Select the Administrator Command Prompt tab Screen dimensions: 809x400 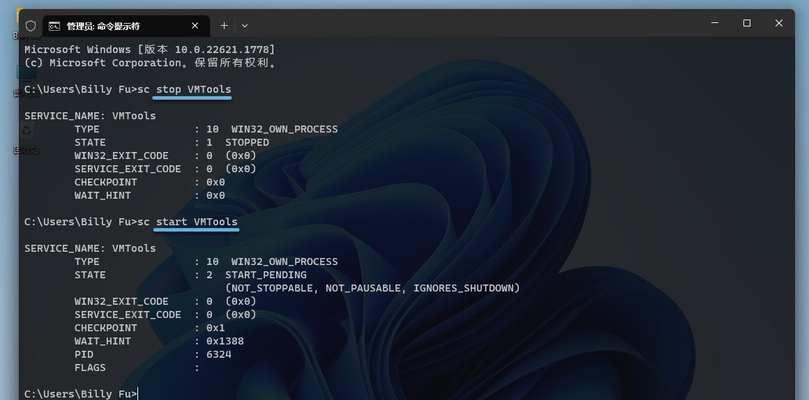coord(126,26)
